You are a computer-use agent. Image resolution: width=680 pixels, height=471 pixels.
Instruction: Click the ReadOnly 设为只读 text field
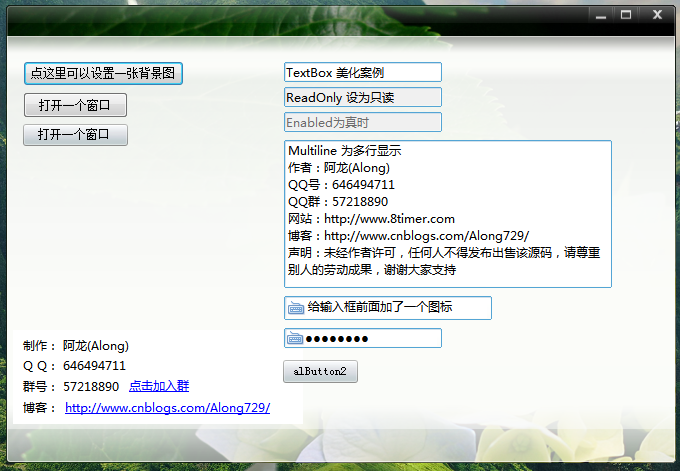363,97
